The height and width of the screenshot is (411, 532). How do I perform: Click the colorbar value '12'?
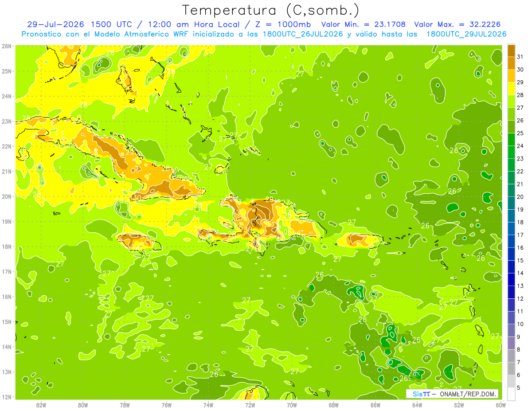pyautogui.click(x=520, y=298)
